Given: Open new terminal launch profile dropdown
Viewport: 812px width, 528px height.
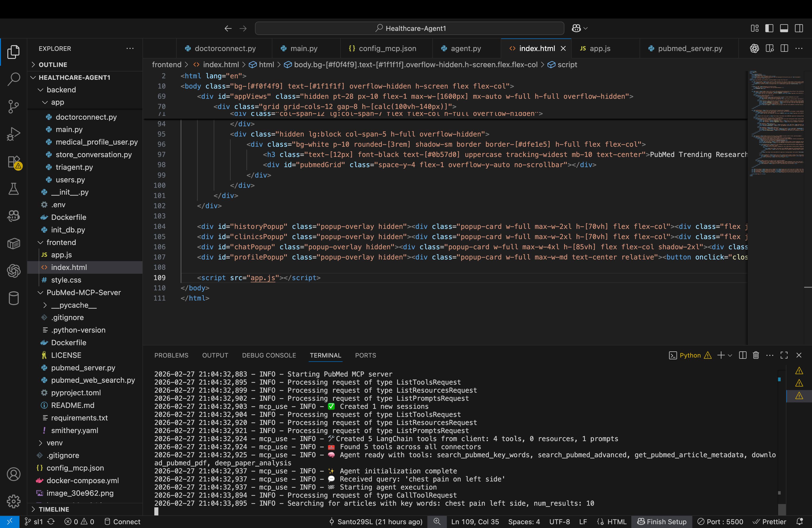Looking at the screenshot, I should [x=730, y=355].
